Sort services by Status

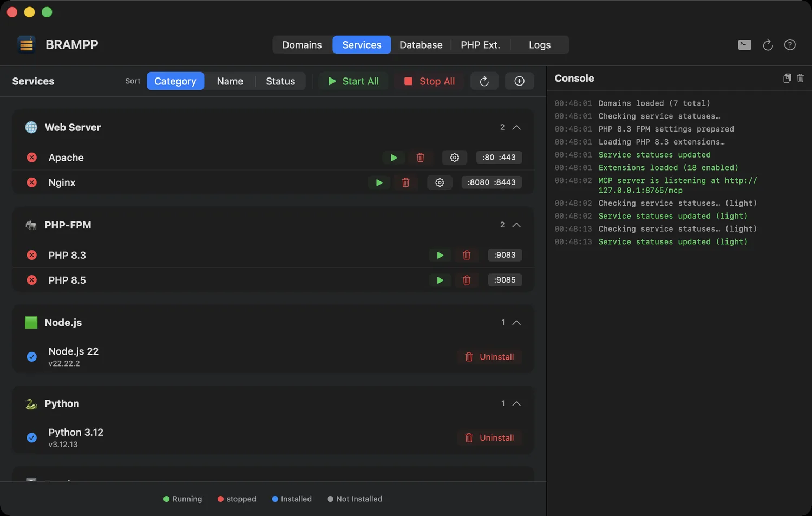click(x=280, y=81)
